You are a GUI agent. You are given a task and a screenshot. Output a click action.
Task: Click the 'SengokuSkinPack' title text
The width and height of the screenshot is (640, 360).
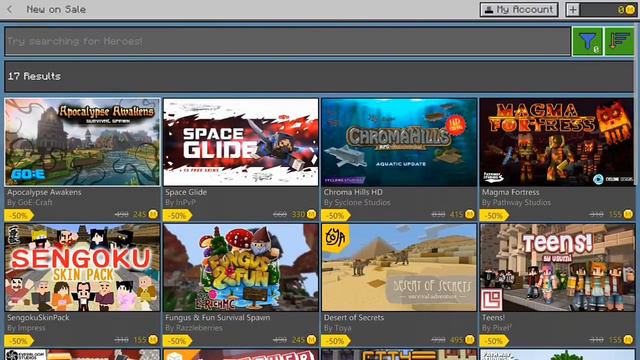38,318
